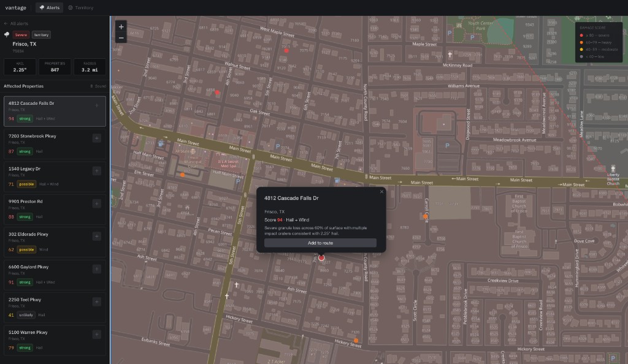Screen dimensions: 628x364
Task: Select the 2250 Teel Pkwy address
Action: click(25, 300)
